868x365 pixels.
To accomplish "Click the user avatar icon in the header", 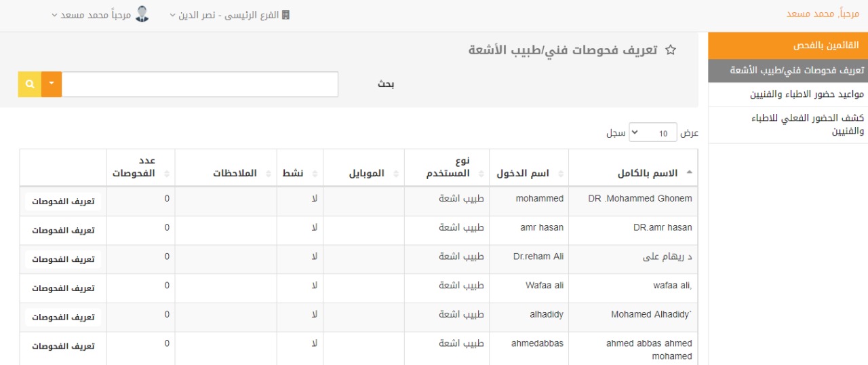I will (142, 14).
